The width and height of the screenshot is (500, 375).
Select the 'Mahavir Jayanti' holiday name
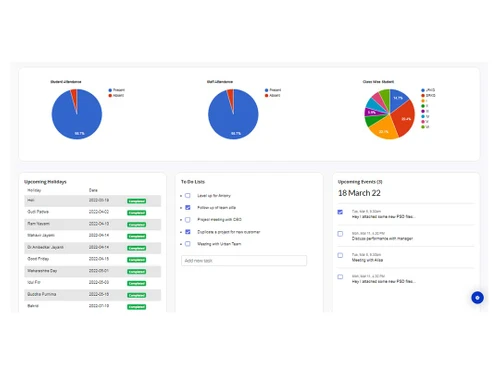click(41, 235)
